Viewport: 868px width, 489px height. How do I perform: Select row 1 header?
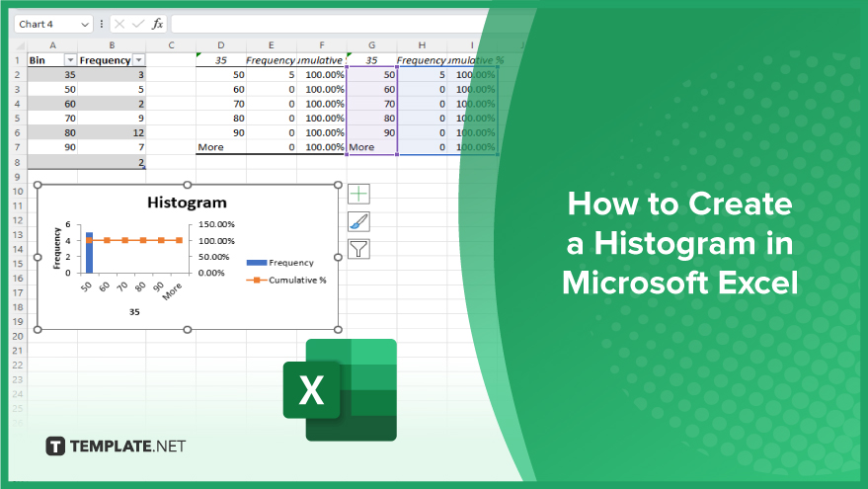coord(18,60)
